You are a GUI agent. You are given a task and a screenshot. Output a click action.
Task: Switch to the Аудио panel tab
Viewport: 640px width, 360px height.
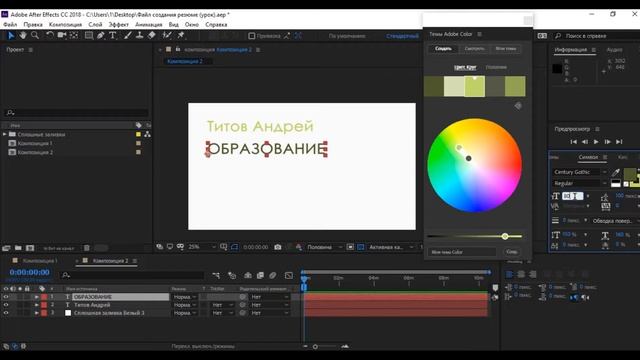pyautogui.click(x=614, y=50)
